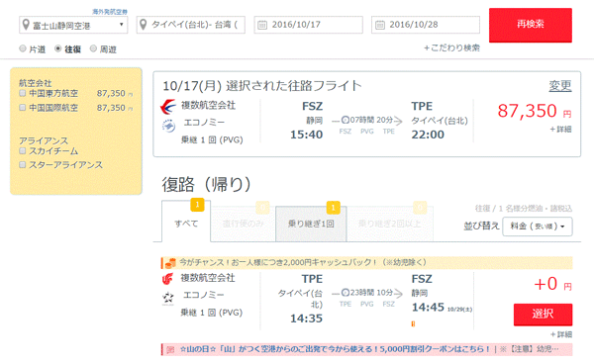
Task: Click the coupon icon in the pink 山の日 banner
Action: tap(170, 349)
